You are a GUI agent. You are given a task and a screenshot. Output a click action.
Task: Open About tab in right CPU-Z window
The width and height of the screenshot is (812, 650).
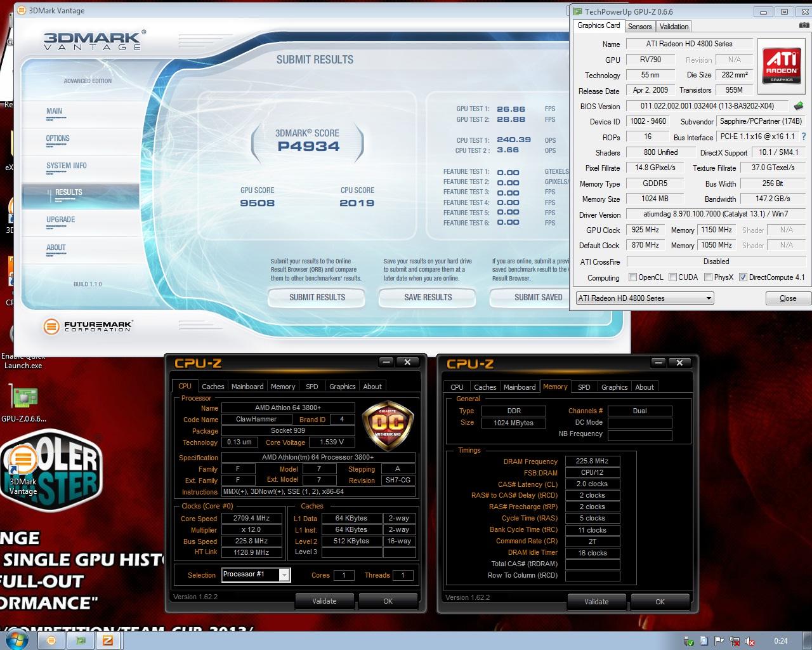coord(645,387)
